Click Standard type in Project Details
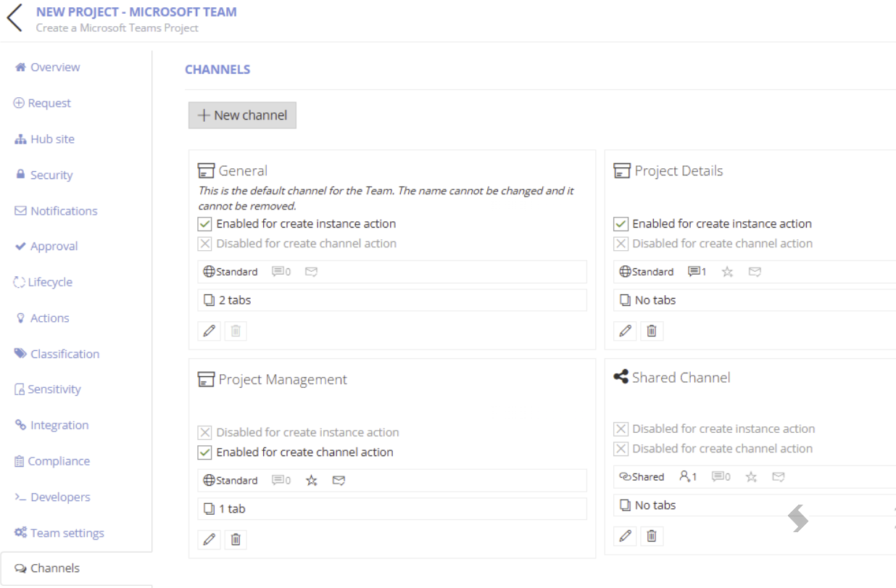Viewport: 896px width, 588px height. 647,272
